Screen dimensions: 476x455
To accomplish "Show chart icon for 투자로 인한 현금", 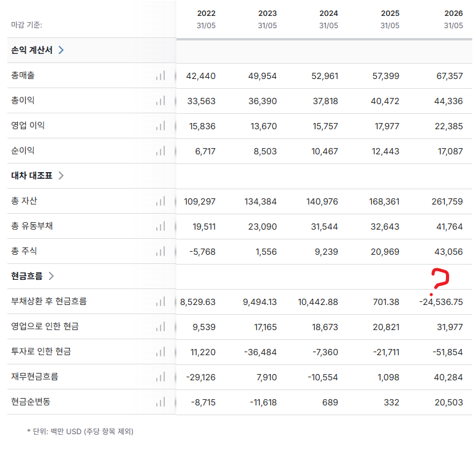I will pyautogui.click(x=161, y=352).
